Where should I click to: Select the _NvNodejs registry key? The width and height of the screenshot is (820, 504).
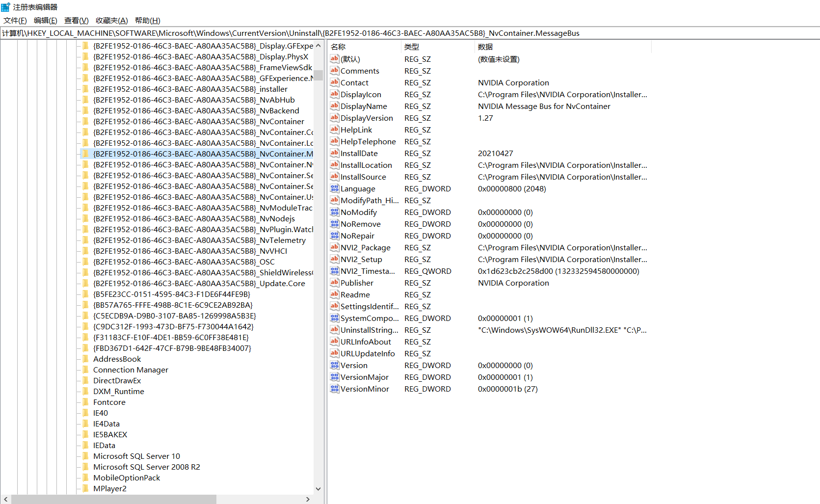click(194, 219)
